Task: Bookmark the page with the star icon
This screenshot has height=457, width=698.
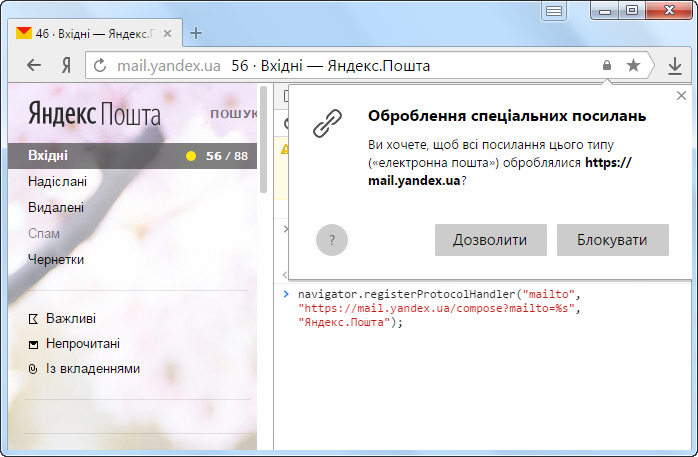Action: coord(633,65)
